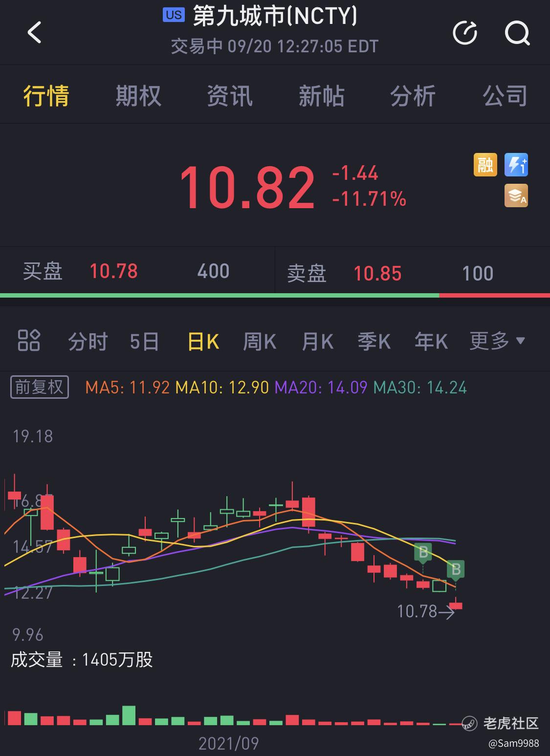Tap the MA20: 14.09 indicator label
The width and height of the screenshot is (550, 756).
click(x=321, y=388)
